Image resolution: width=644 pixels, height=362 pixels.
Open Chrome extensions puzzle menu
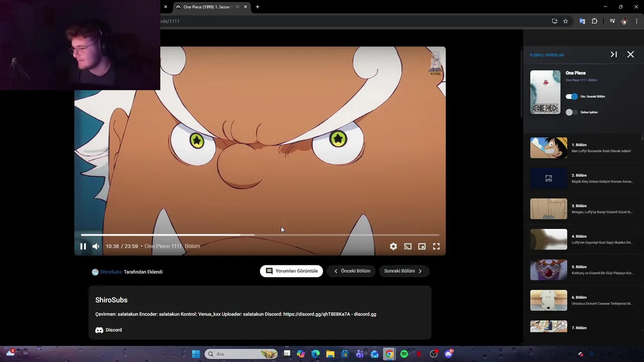[x=595, y=21]
